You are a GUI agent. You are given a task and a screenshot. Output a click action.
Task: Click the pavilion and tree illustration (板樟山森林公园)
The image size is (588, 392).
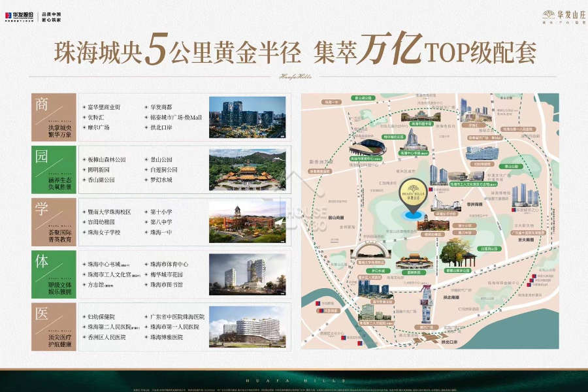458,253
